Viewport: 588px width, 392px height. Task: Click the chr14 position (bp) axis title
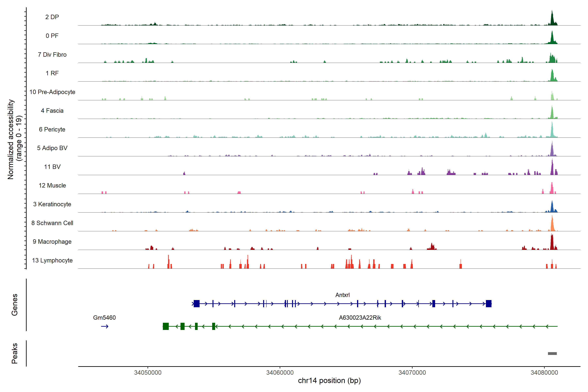coord(329,381)
